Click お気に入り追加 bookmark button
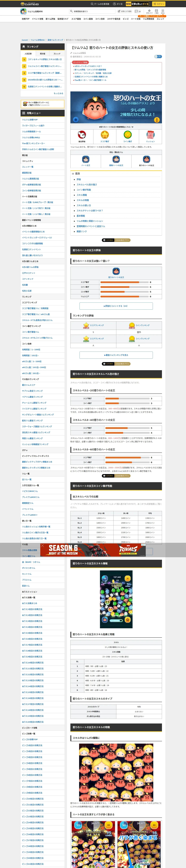Viewport: 186px width, 868px height. pyautogui.click(x=125, y=11)
